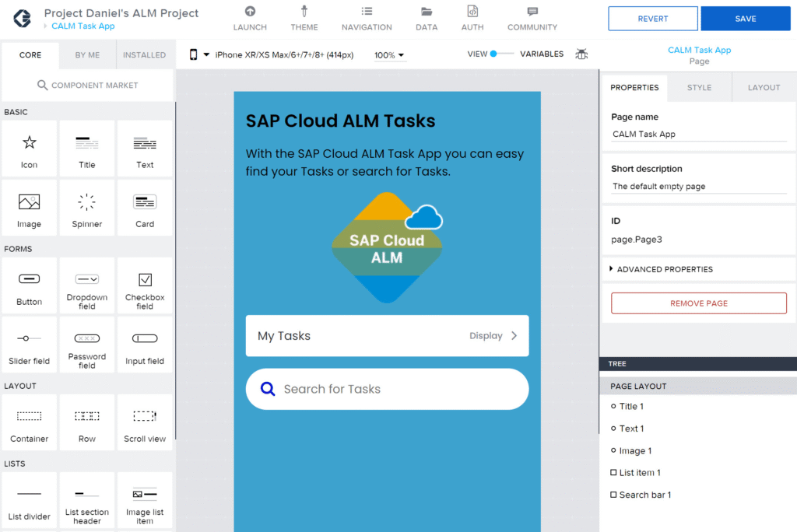The image size is (797, 532).
Task: Toggle the View / Variables switch
Action: point(500,54)
